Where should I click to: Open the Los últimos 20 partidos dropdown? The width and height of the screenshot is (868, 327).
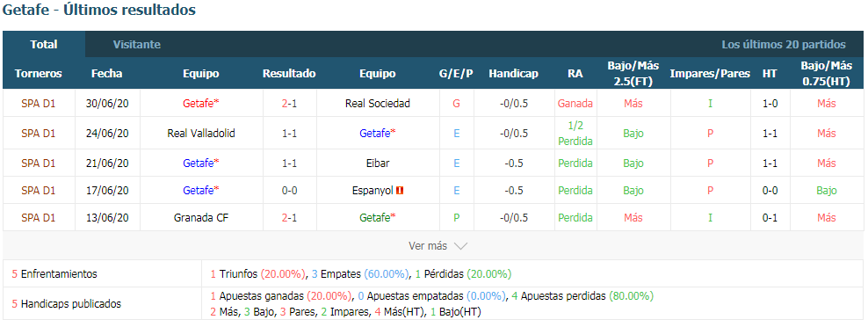pyautogui.click(x=784, y=45)
